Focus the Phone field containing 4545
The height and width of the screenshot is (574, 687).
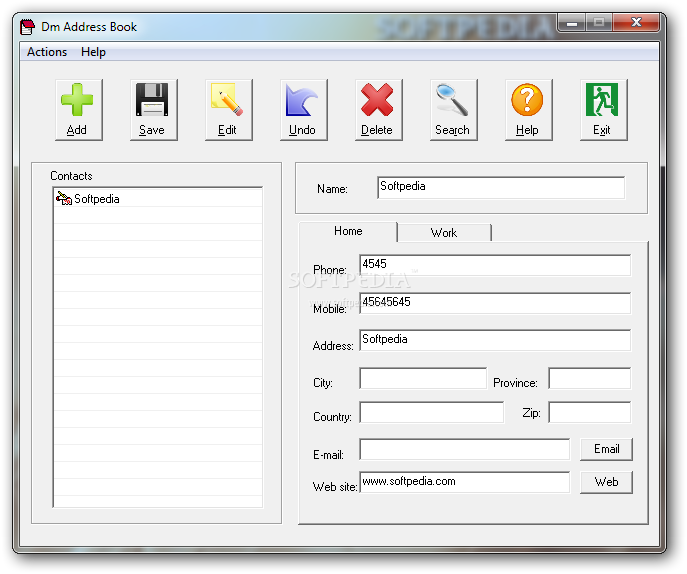495,265
